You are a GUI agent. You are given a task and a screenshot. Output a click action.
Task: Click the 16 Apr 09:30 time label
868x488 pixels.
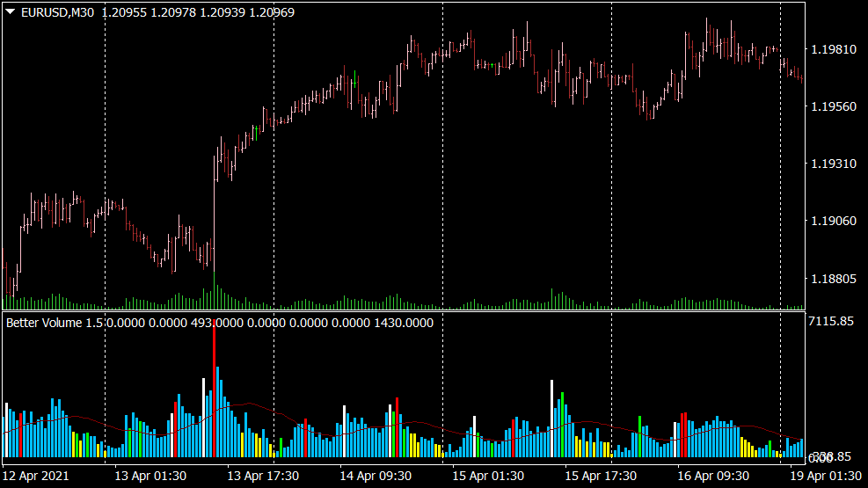713,476
